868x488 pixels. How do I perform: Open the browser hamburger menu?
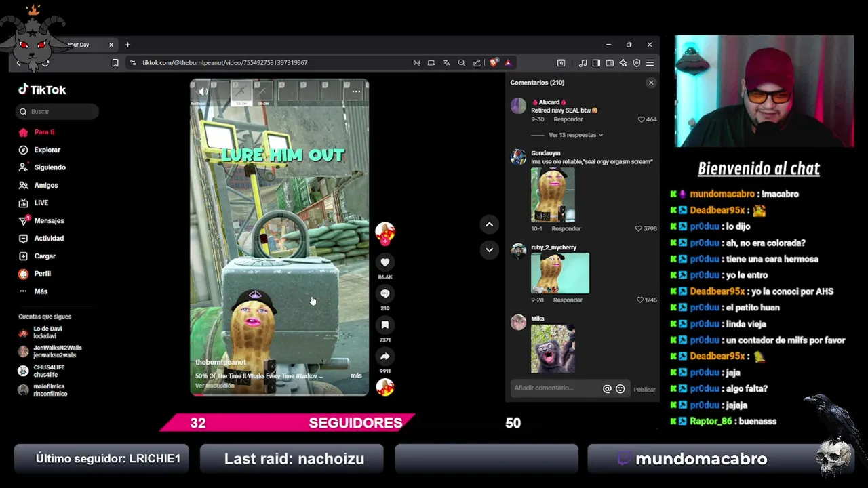pyautogui.click(x=650, y=63)
